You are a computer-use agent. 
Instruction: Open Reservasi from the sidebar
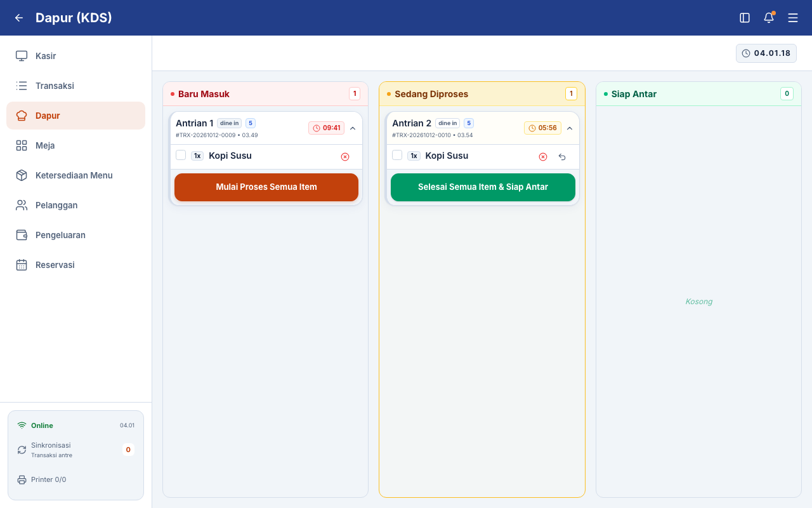(75, 265)
